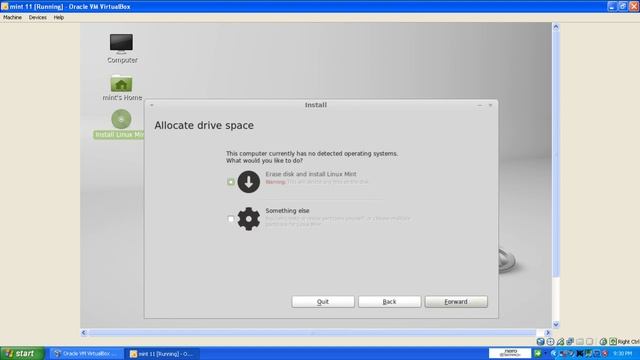Click the Quit button

(323, 302)
